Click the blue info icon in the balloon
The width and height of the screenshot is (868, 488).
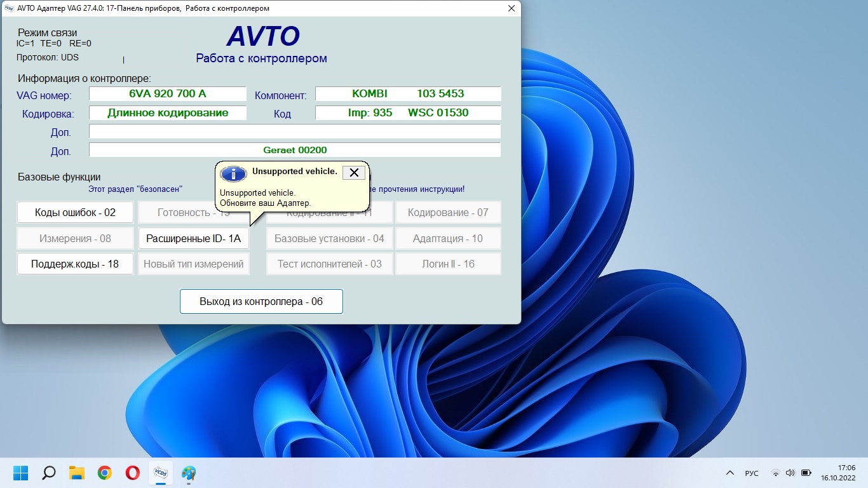(x=233, y=173)
